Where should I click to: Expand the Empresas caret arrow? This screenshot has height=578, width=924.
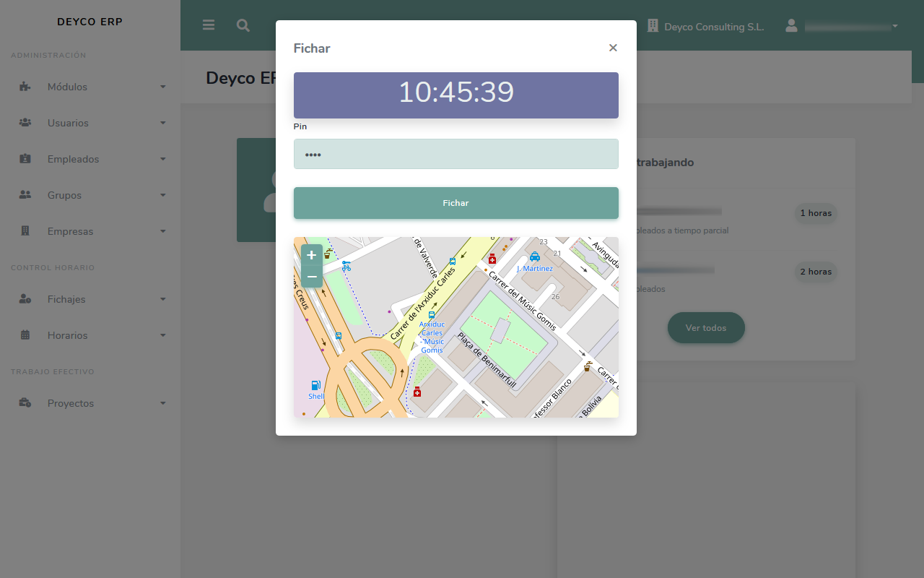[x=163, y=231]
